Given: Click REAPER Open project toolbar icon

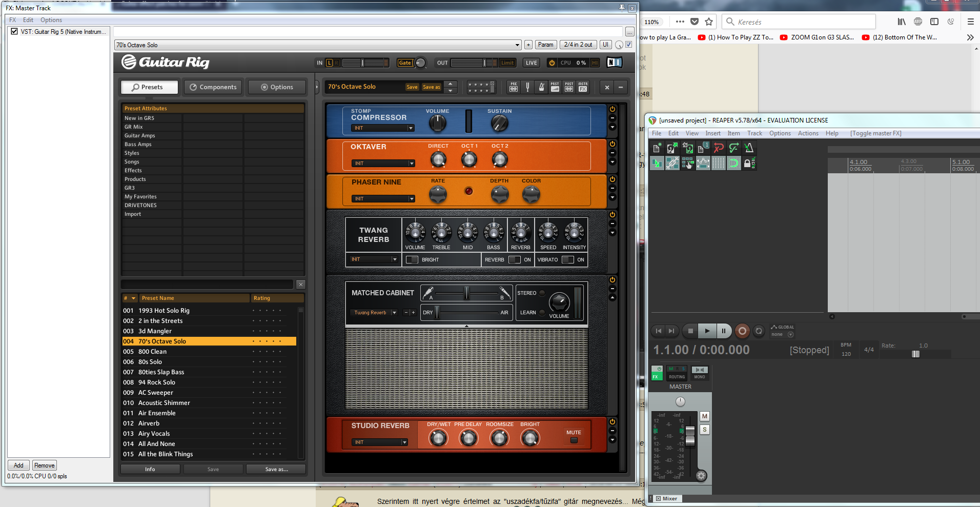Looking at the screenshot, I should click(x=672, y=148).
